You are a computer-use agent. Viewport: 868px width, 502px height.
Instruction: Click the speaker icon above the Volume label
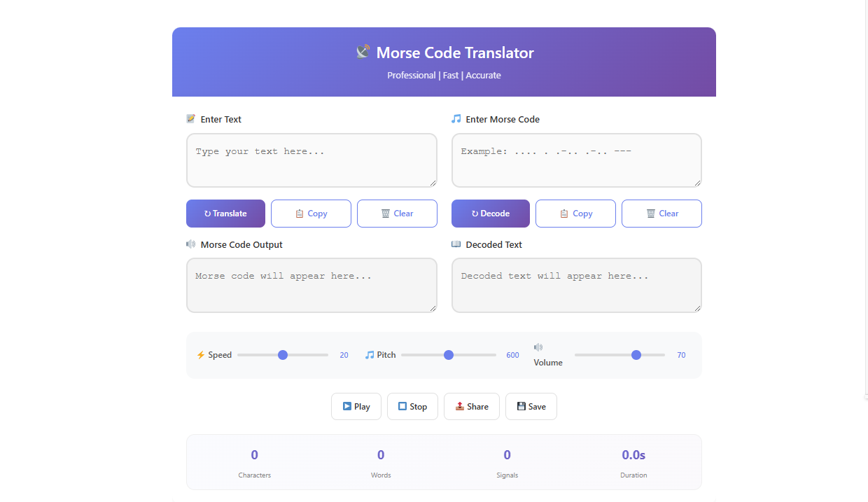pos(538,347)
